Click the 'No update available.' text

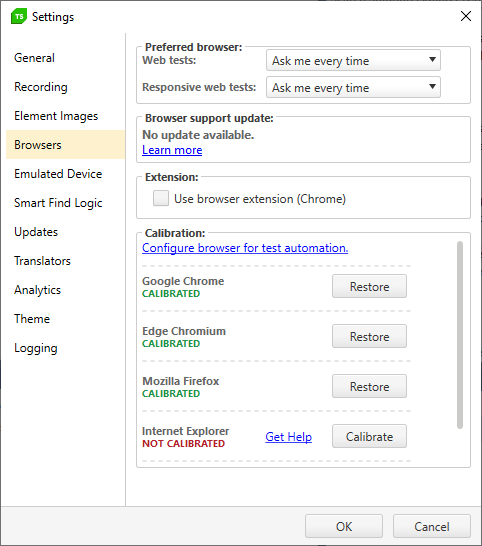pos(198,135)
